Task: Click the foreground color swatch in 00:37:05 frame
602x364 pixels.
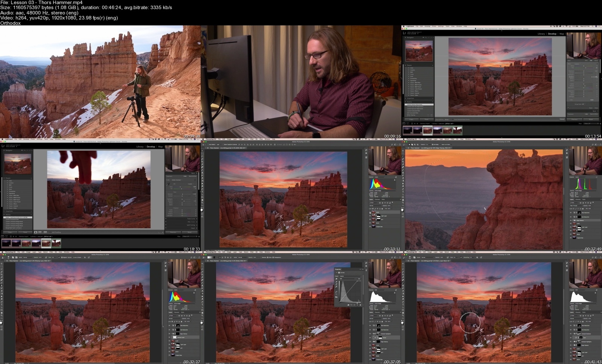Action: coord(202,323)
